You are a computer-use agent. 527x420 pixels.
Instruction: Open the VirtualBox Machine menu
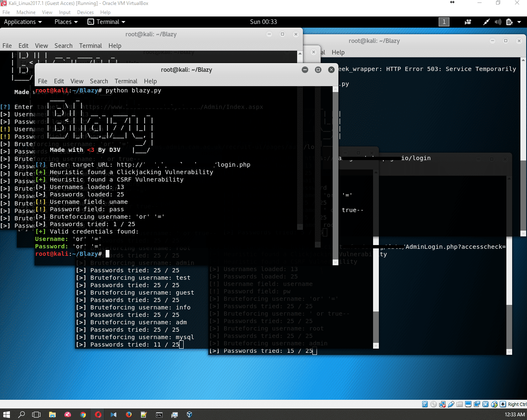(26, 12)
